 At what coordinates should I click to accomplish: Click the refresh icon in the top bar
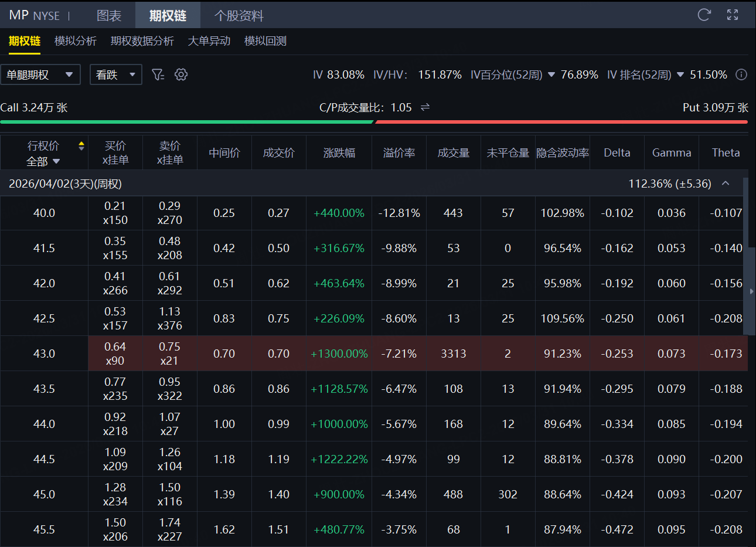click(704, 15)
